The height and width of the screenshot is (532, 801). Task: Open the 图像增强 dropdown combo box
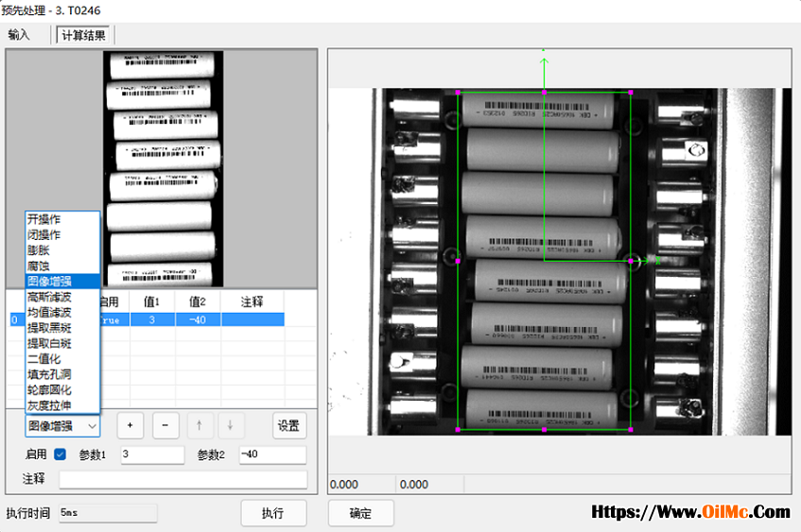click(x=62, y=426)
